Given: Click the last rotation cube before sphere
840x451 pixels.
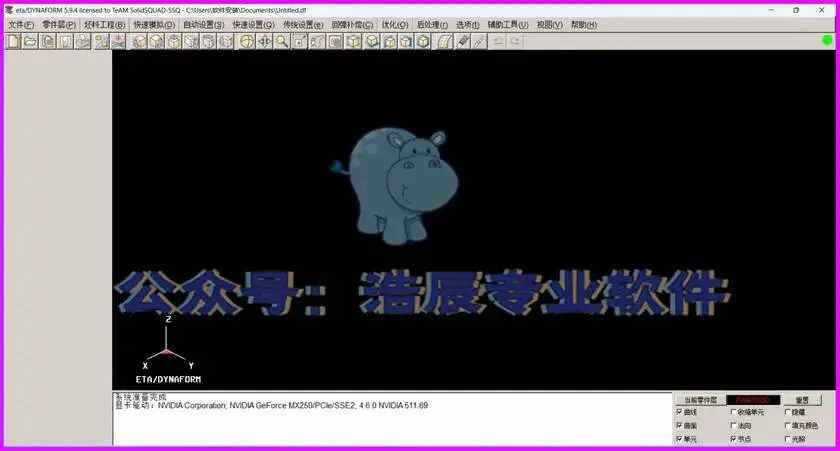Looking at the screenshot, I should coord(226,41).
